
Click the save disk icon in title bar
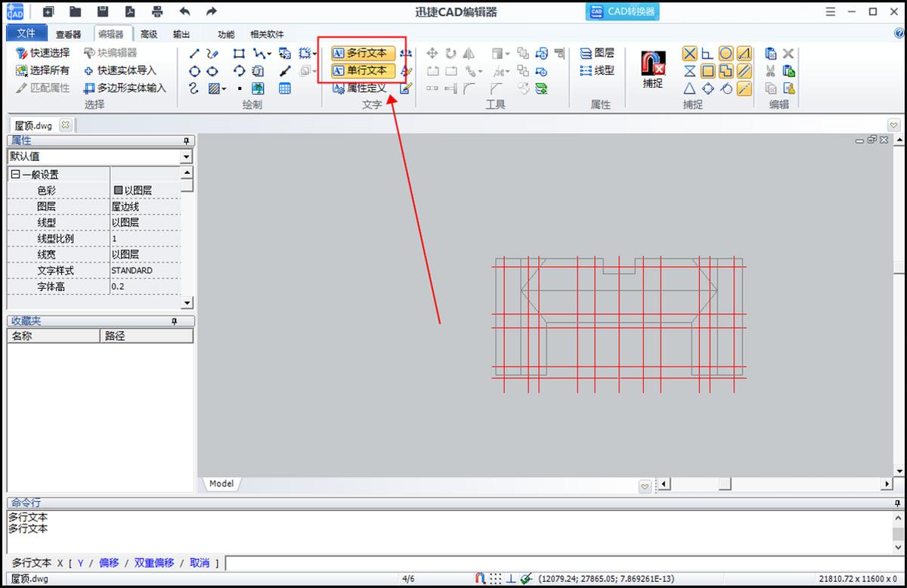point(103,11)
